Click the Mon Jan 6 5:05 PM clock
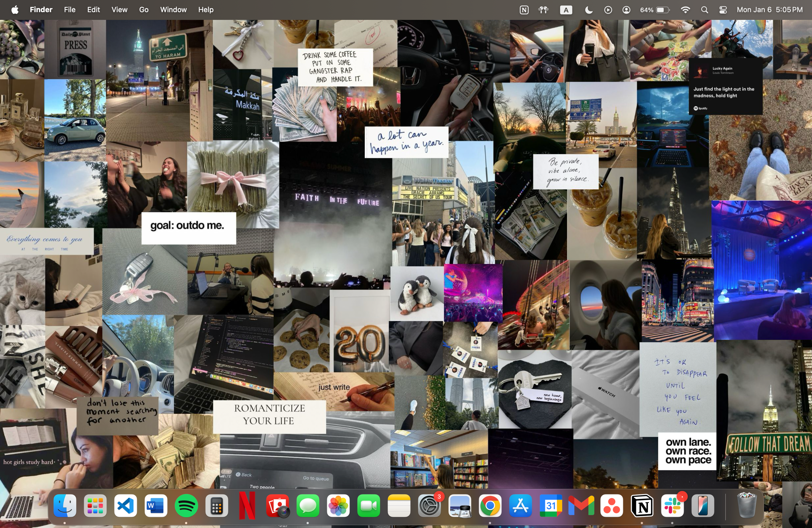Image resolution: width=812 pixels, height=528 pixels. [770, 10]
